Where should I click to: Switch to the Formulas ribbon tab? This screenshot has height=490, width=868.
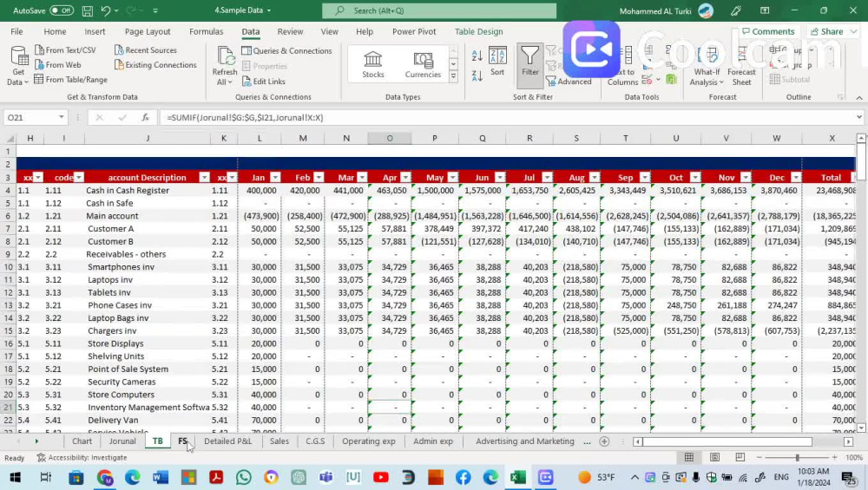[x=206, y=31]
